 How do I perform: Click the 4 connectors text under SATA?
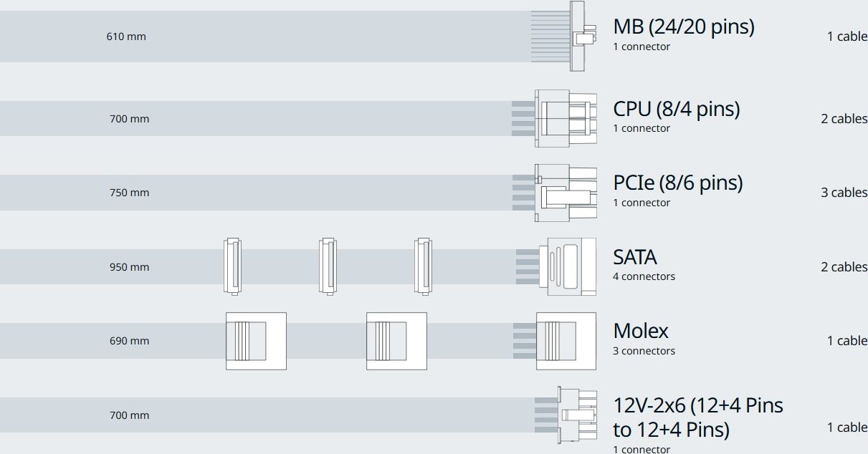point(644,276)
